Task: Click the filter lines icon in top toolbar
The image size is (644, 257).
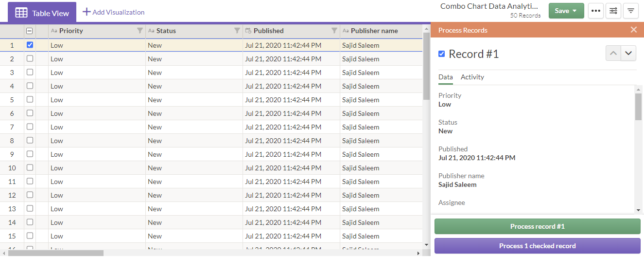Action: pyautogui.click(x=631, y=11)
